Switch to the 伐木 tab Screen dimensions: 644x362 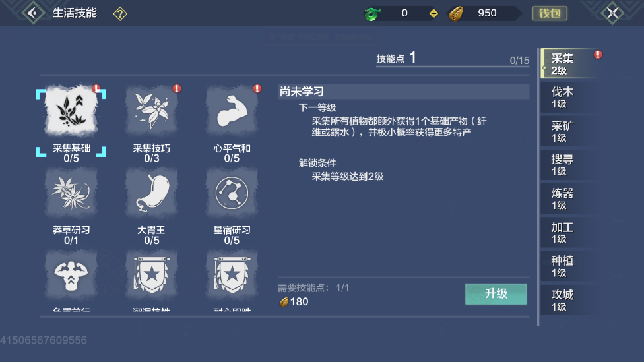567,98
